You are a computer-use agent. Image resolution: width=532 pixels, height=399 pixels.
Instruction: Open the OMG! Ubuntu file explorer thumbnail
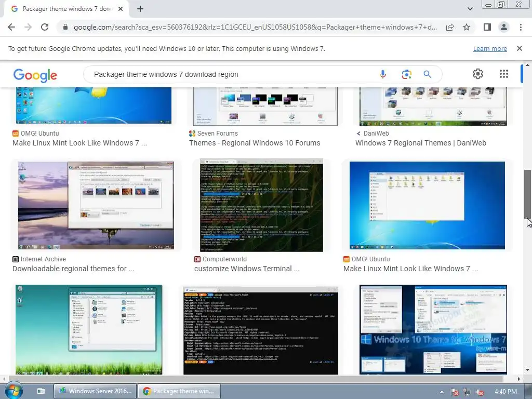pyautogui.click(x=427, y=205)
